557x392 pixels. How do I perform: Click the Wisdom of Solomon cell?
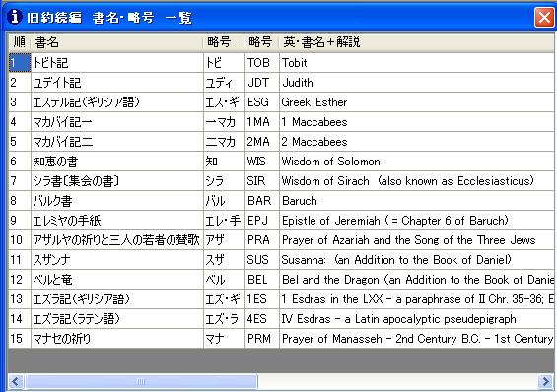(x=417, y=162)
